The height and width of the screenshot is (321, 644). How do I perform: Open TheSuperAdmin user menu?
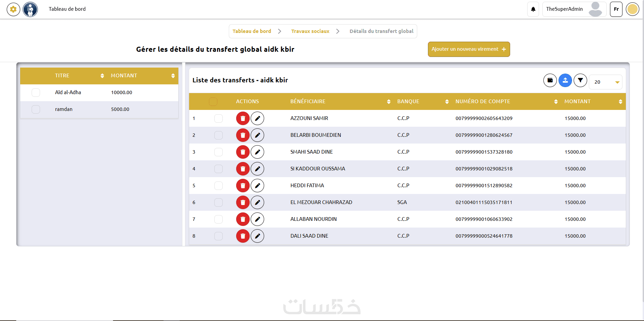click(574, 9)
